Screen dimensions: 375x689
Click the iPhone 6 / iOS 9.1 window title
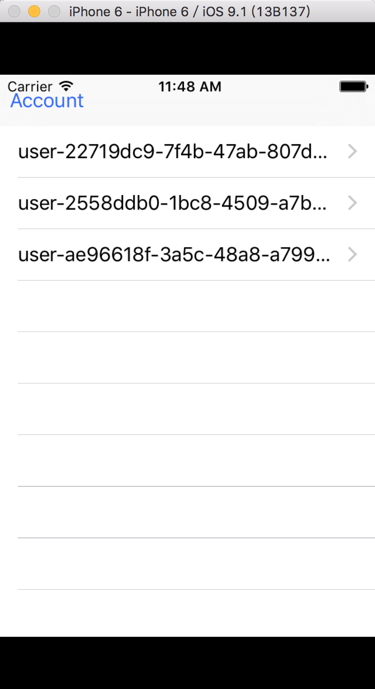(x=189, y=11)
